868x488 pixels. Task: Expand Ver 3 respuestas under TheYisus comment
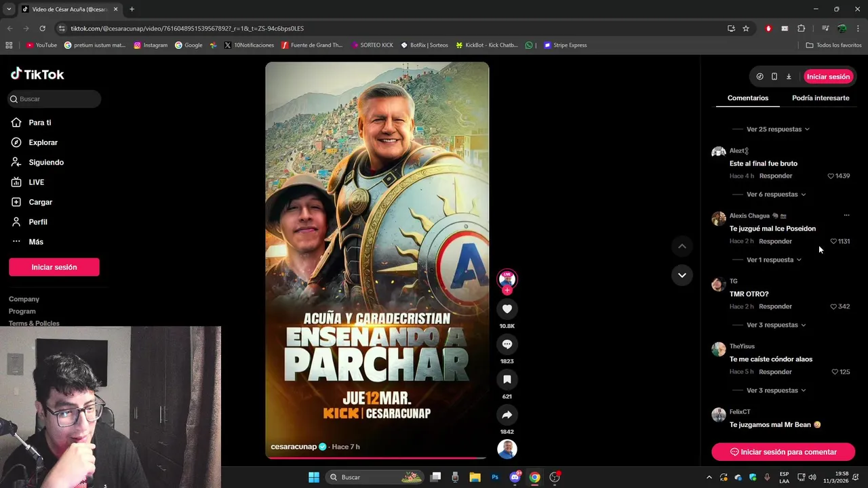click(776, 390)
